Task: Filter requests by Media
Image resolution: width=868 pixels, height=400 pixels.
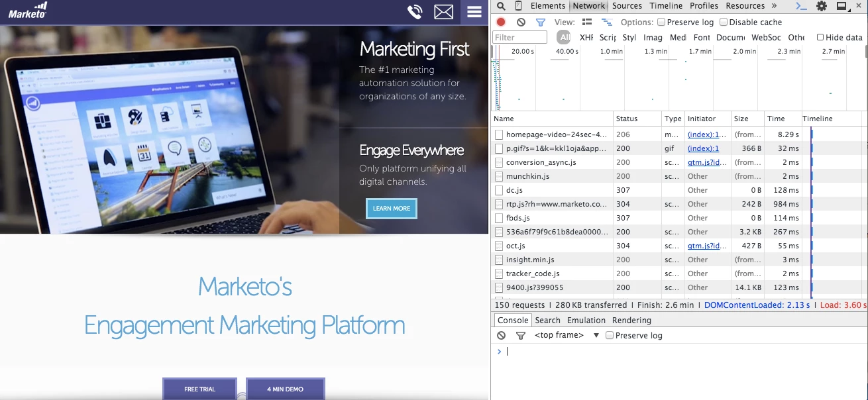Action: [678, 38]
